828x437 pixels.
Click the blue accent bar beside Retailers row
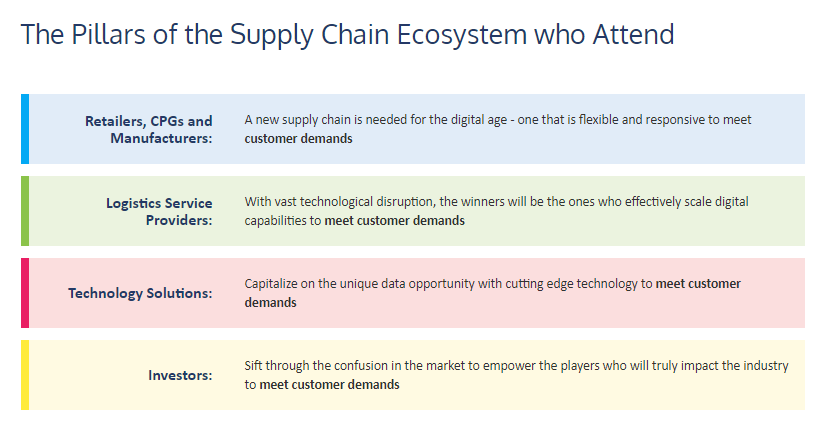coord(25,129)
